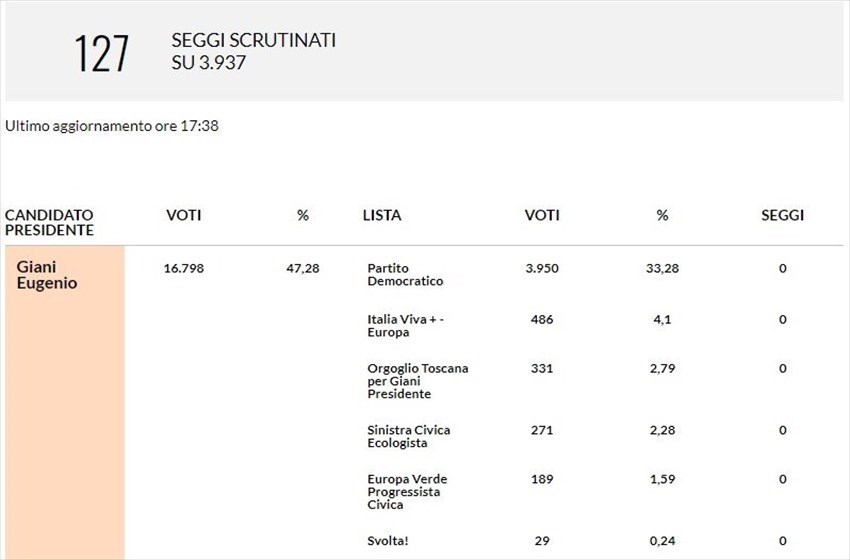The width and height of the screenshot is (850, 560).
Task: Click the 33,28 percentage for Partito Democratico
Action: 662,268
